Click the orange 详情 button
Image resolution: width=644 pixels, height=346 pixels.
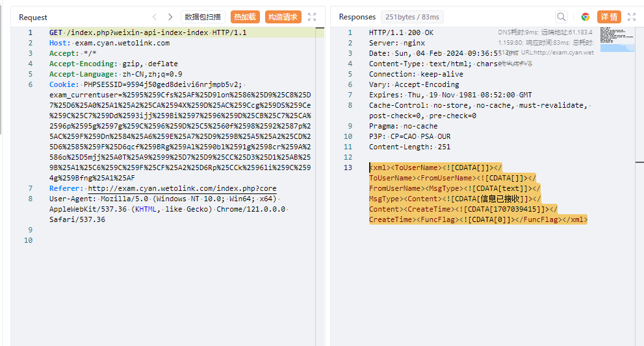pyautogui.click(x=609, y=17)
